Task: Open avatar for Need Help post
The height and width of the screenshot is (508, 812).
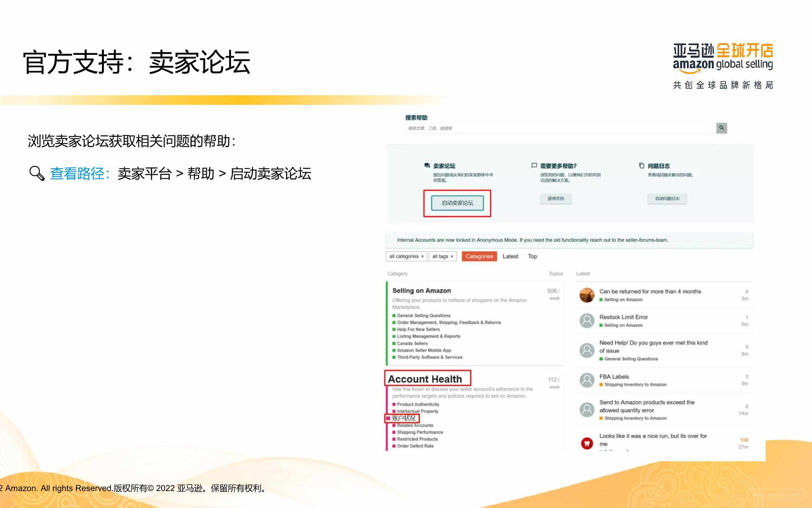Action: [x=587, y=350]
